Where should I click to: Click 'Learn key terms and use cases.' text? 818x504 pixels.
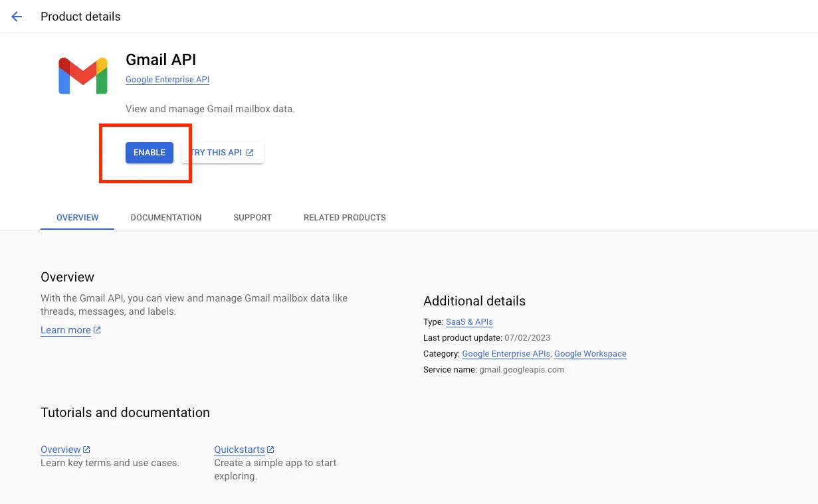coord(110,463)
